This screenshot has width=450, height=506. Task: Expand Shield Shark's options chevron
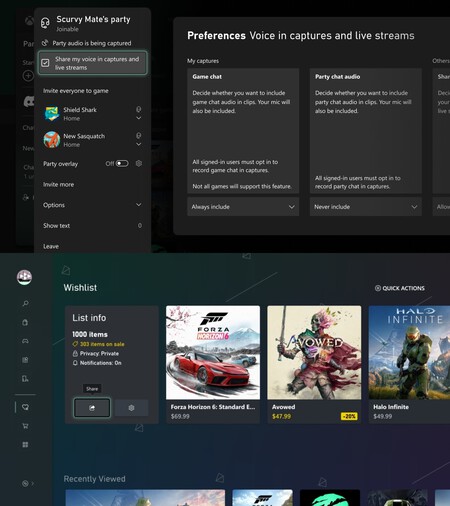139,118
